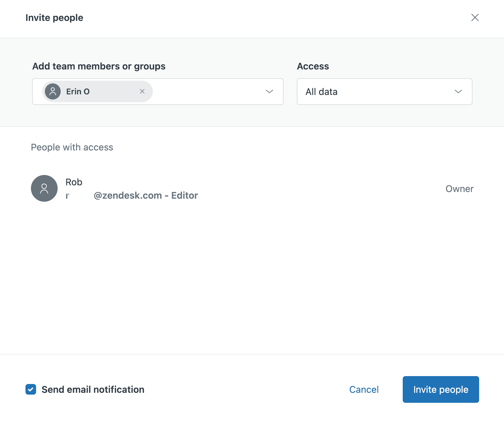The image size is (504, 421).
Task: Toggle the email notification checkbox
Action: click(31, 389)
